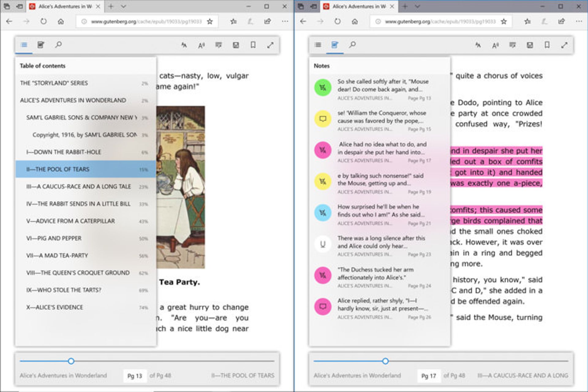The image size is (588, 392).
Task: Open the Notes panel in right window
Action: (x=334, y=45)
